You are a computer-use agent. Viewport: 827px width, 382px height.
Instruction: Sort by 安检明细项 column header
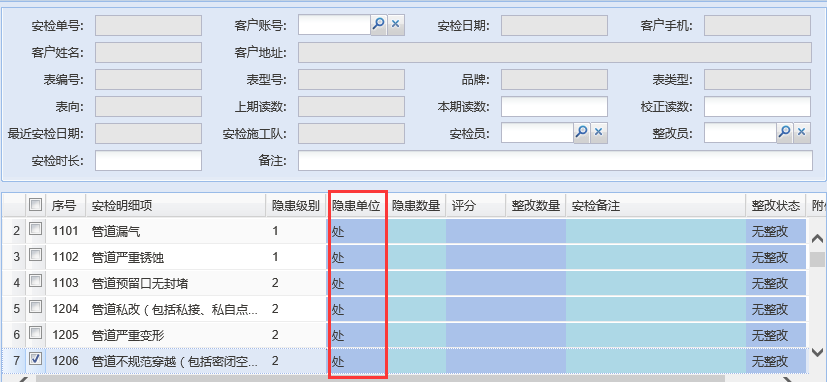pyautogui.click(x=176, y=206)
